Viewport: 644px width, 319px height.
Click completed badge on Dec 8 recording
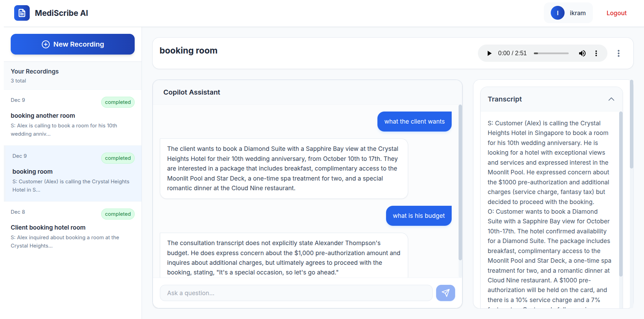point(118,214)
